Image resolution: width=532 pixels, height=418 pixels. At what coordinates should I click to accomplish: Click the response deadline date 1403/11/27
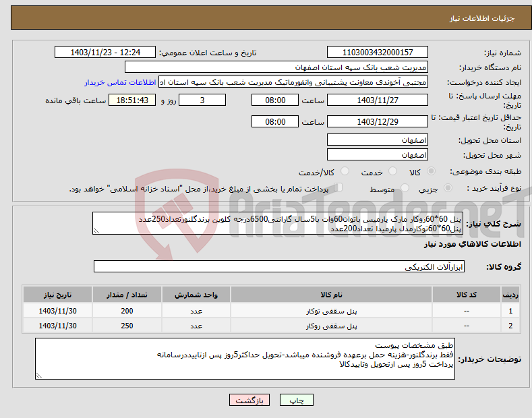pyautogui.click(x=378, y=100)
